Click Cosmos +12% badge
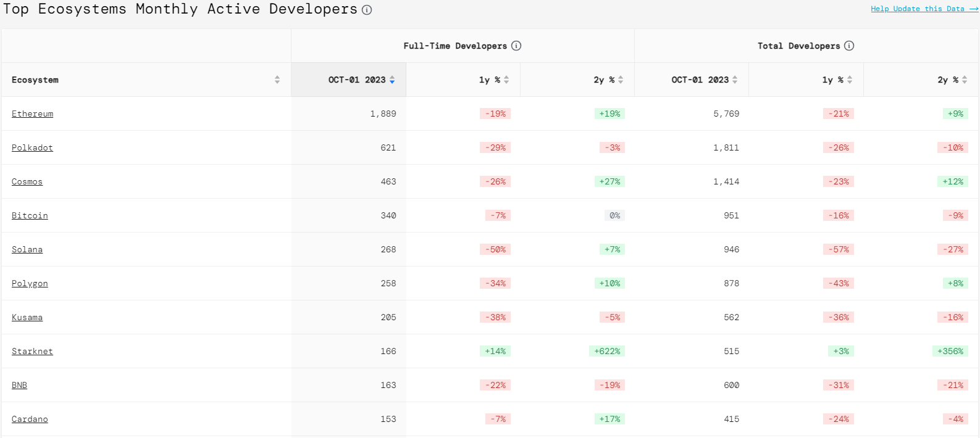980x438 pixels. (x=953, y=181)
